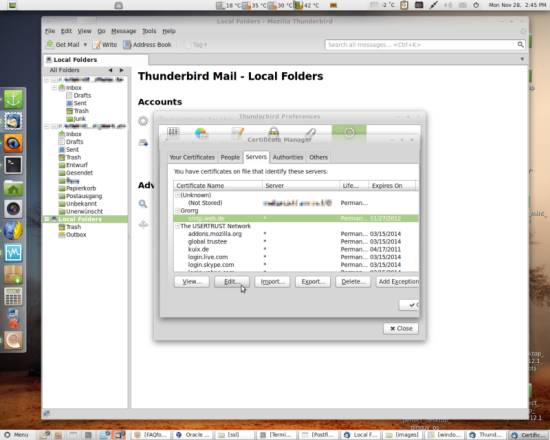The width and height of the screenshot is (550, 440).
Task: Open the File menu
Action: click(50, 31)
